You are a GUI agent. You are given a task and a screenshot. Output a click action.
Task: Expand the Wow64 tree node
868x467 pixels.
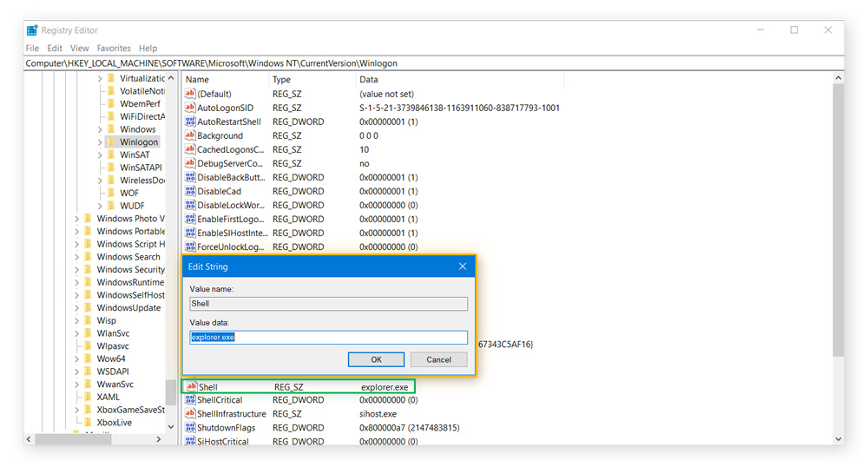pyautogui.click(x=76, y=358)
